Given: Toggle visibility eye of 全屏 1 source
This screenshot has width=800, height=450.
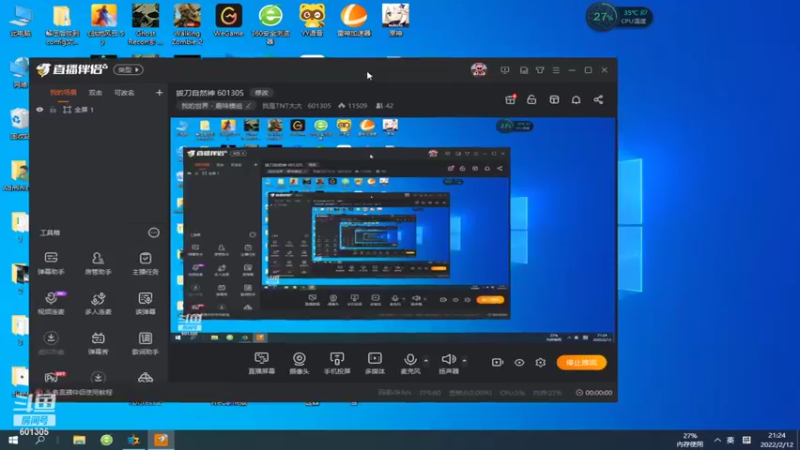Looking at the screenshot, I should tap(40, 110).
